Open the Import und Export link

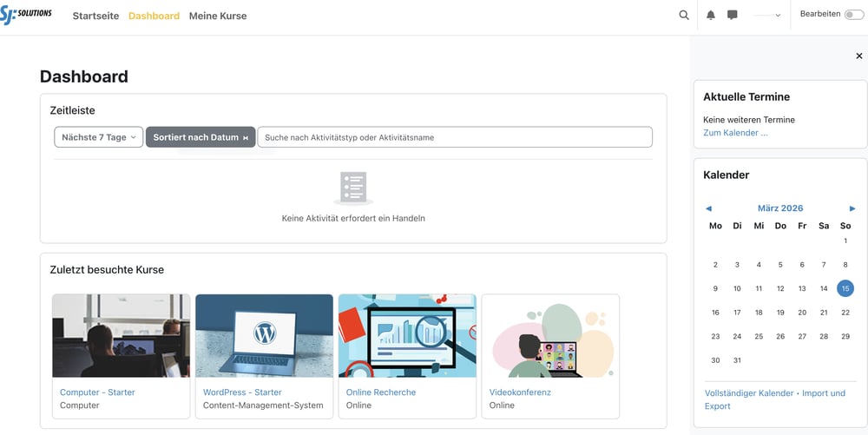click(x=775, y=399)
